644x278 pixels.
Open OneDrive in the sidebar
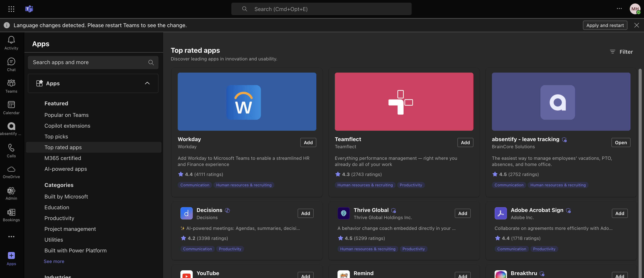coord(11,172)
